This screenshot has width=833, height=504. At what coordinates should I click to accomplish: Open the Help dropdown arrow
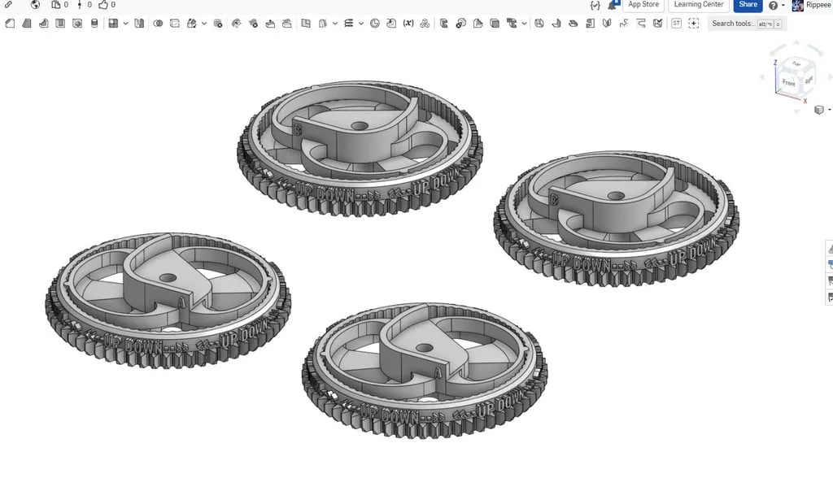click(783, 5)
